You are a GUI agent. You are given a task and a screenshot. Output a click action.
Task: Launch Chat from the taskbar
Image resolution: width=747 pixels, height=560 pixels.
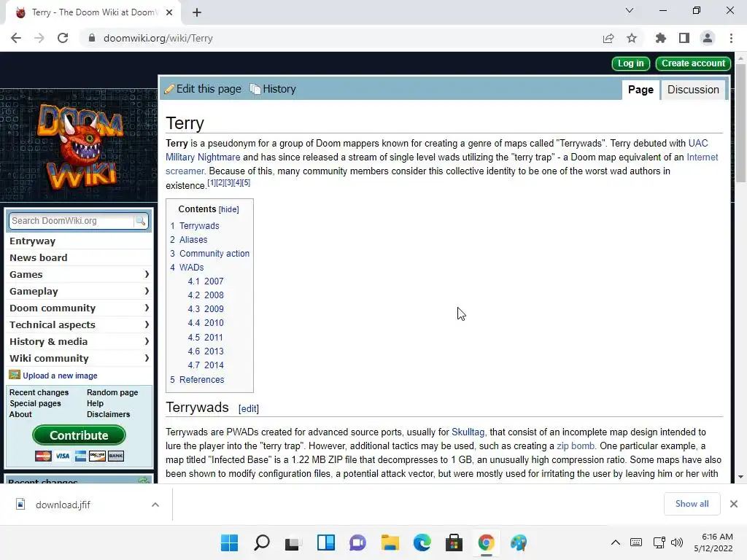point(357,542)
